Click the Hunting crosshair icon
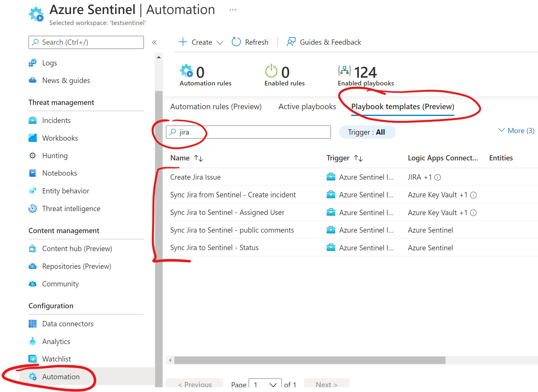The image size is (538, 392). click(32, 155)
